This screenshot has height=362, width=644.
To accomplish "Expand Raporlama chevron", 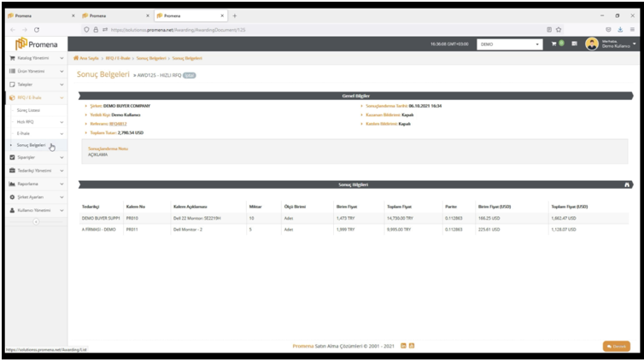I will click(x=61, y=184).
